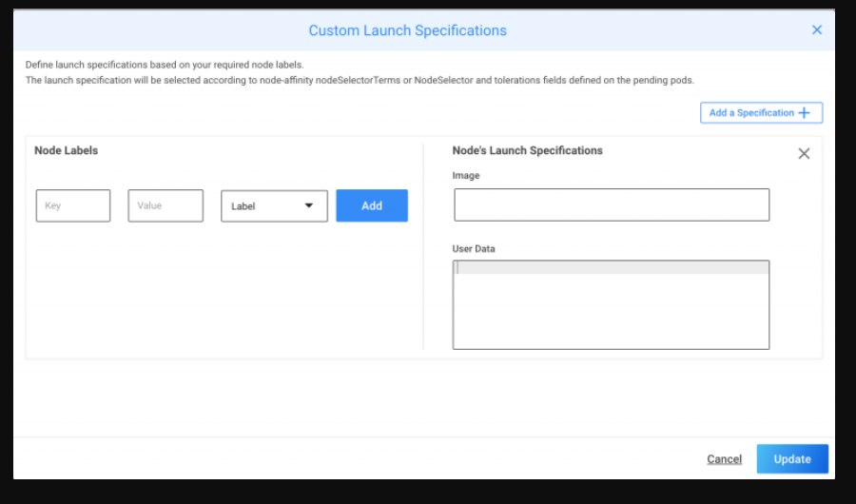Click the Node's Launch Specifications heading

[527, 150]
